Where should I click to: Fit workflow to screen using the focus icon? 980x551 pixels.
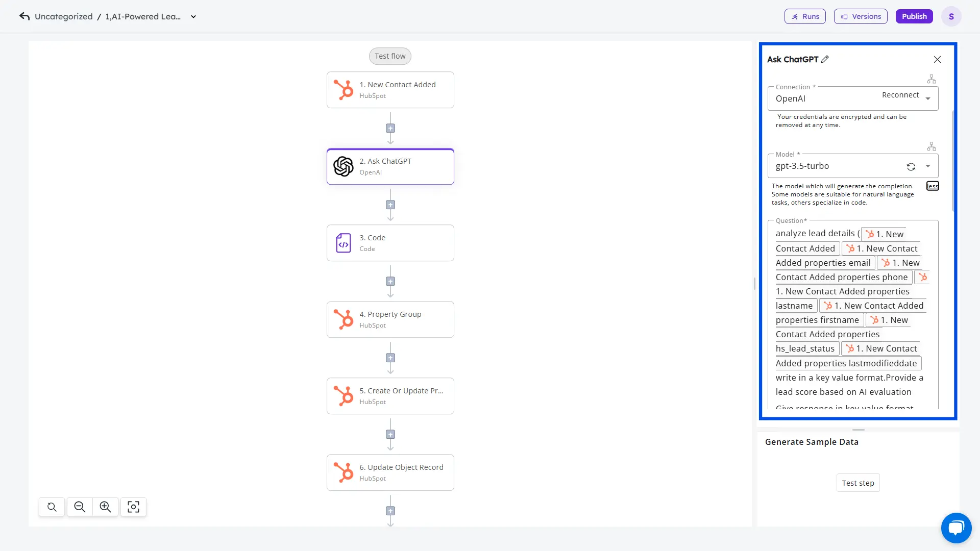pos(133,507)
